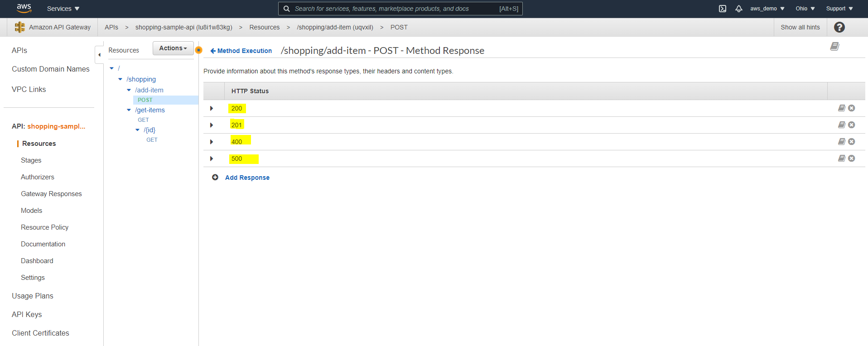Expand the 201 status row
The width and height of the screenshot is (868, 346).
212,125
